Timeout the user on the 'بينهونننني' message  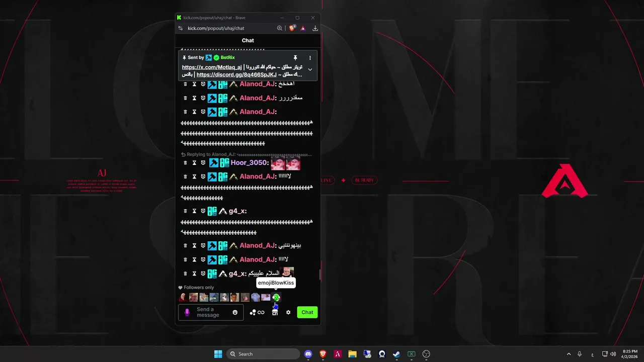point(194,245)
